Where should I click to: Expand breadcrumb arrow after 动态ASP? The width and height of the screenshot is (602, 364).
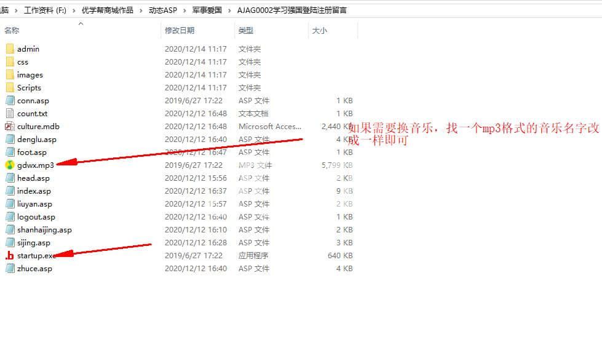(x=178, y=10)
